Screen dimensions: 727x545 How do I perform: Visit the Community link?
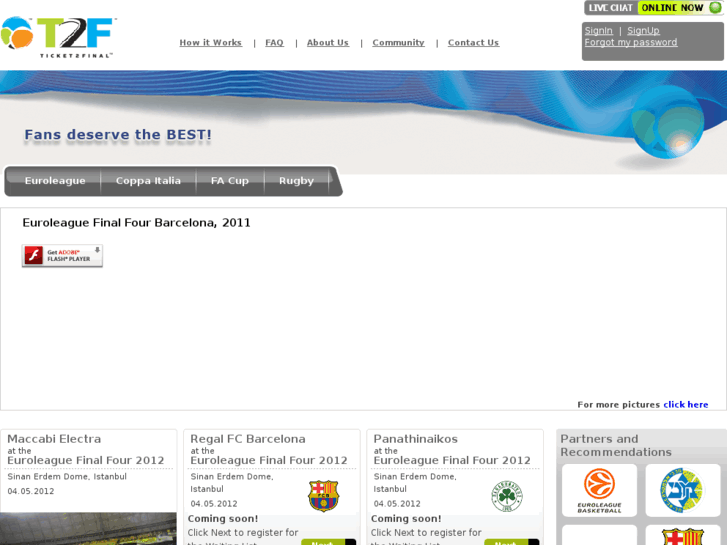click(x=398, y=43)
